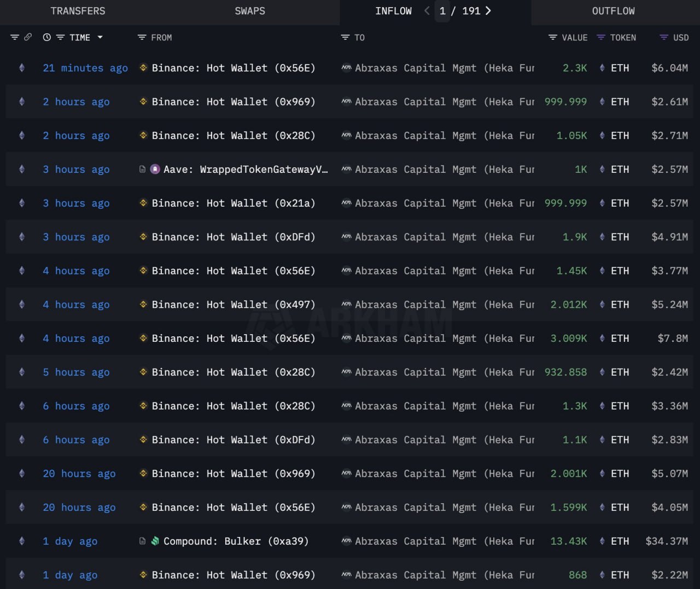Viewport: 700px width, 589px height.
Task: Filter by the USD column
Action: coord(664,37)
